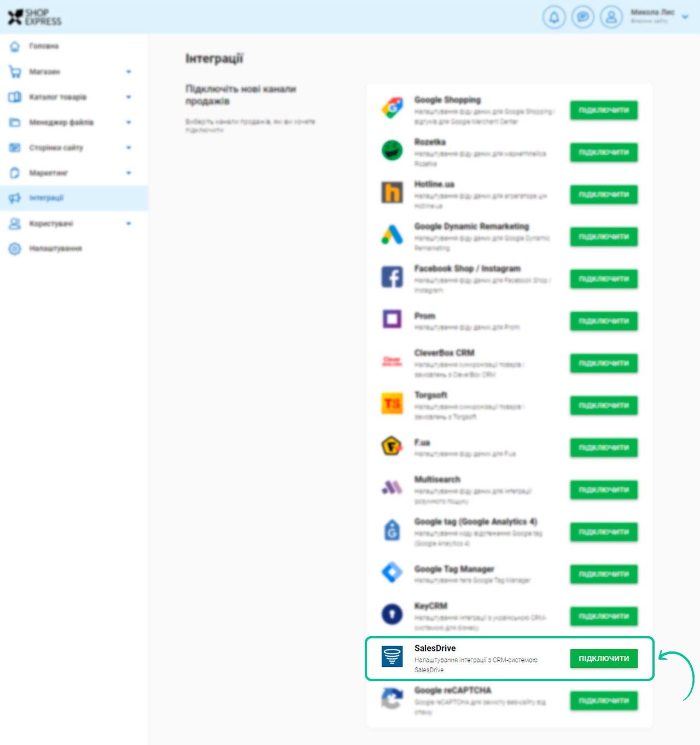Open Користувачі in the sidebar menu
This screenshot has width=700, height=745.
[51, 224]
